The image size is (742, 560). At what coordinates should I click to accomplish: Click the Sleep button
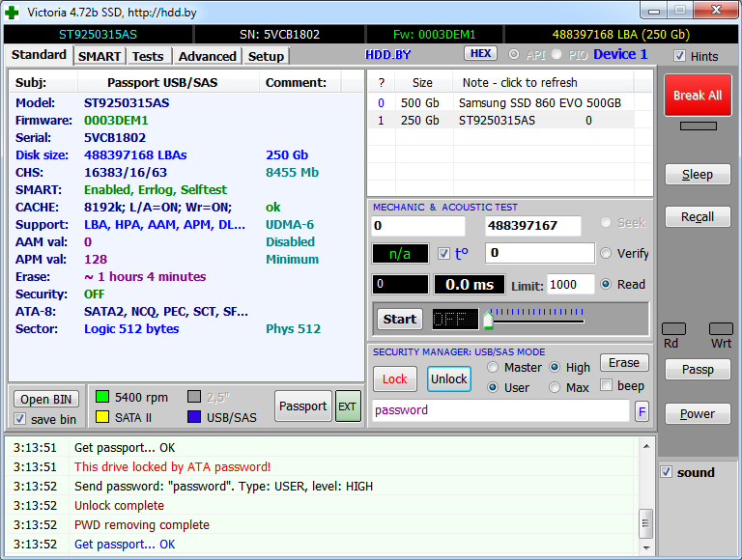click(698, 175)
